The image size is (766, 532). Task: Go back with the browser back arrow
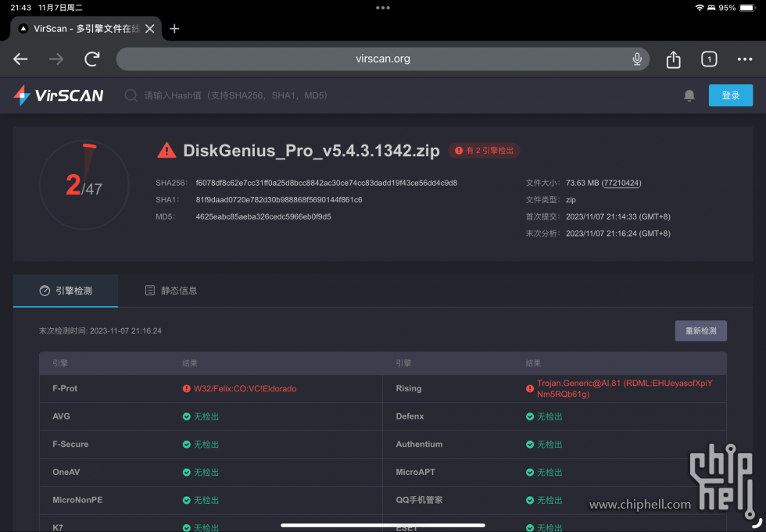20,59
